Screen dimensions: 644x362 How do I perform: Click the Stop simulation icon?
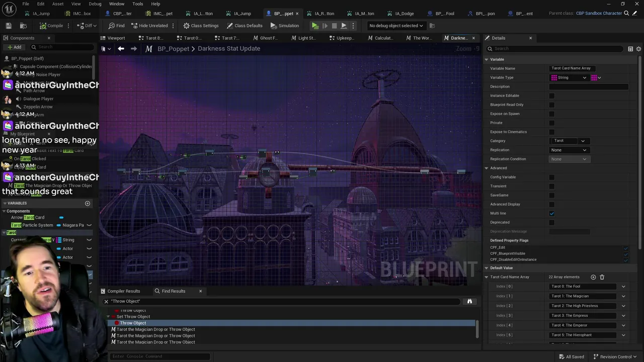[334, 26]
